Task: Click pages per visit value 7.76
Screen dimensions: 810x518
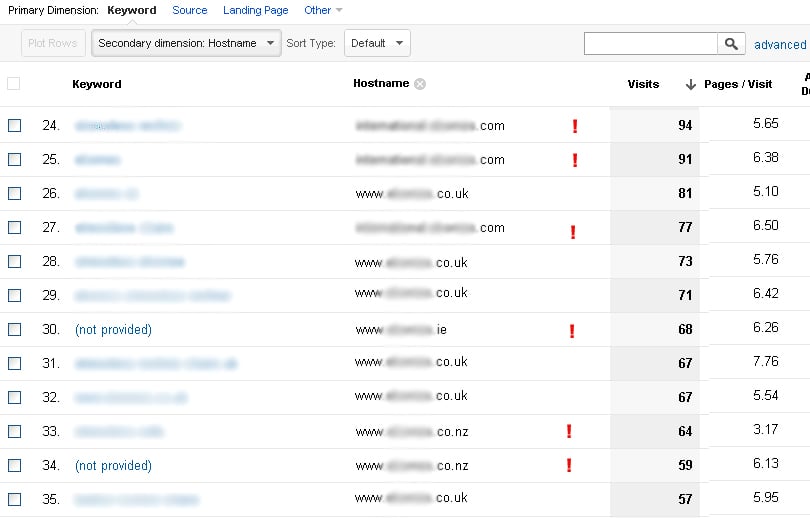Action: [x=766, y=362]
